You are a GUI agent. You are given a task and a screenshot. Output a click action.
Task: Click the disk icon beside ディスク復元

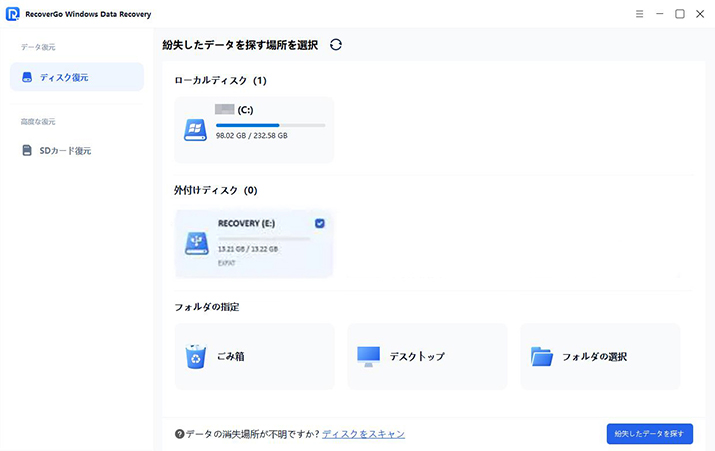pos(27,77)
